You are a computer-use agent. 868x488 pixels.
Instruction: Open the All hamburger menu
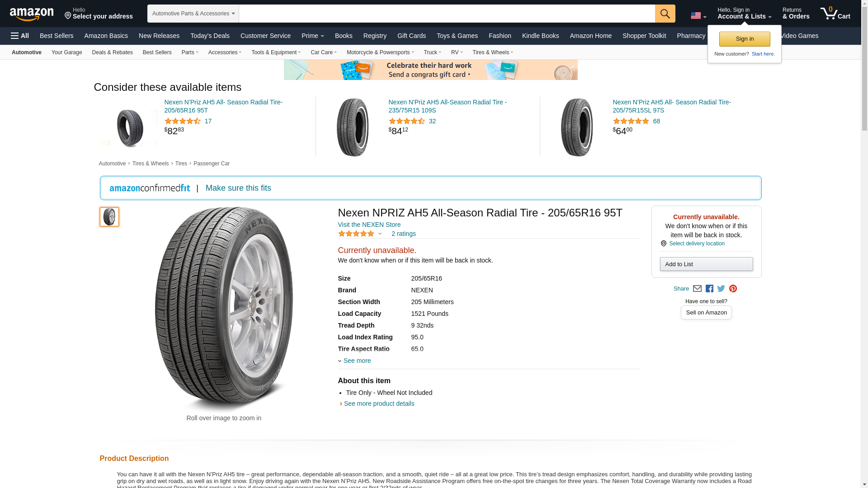[20, 36]
